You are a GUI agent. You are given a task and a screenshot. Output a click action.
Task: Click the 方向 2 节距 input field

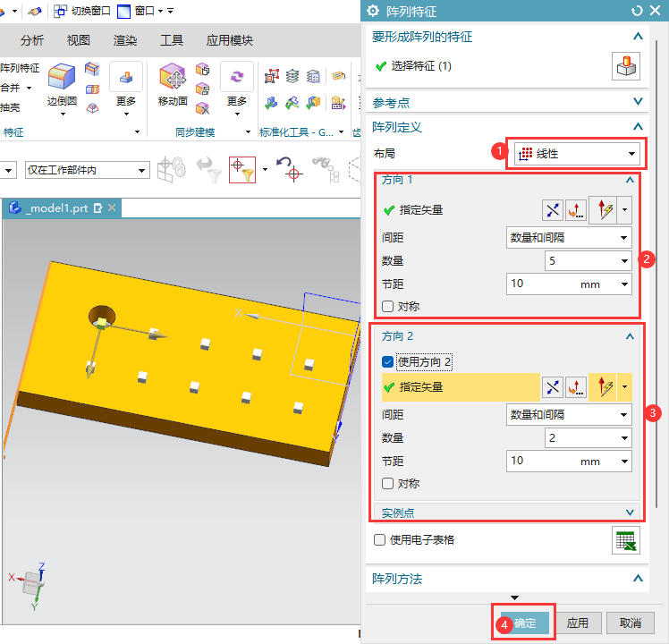tap(569, 462)
